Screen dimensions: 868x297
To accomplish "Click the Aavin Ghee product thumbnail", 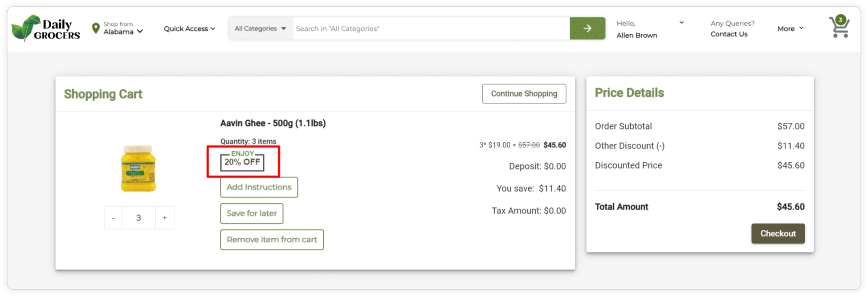I will [x=138, y=169].
